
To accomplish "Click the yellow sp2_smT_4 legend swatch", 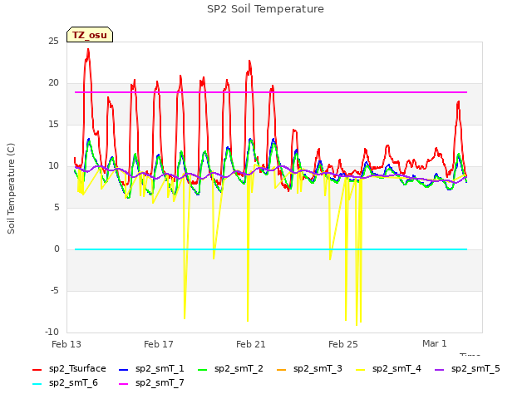I will click(360, 369).
